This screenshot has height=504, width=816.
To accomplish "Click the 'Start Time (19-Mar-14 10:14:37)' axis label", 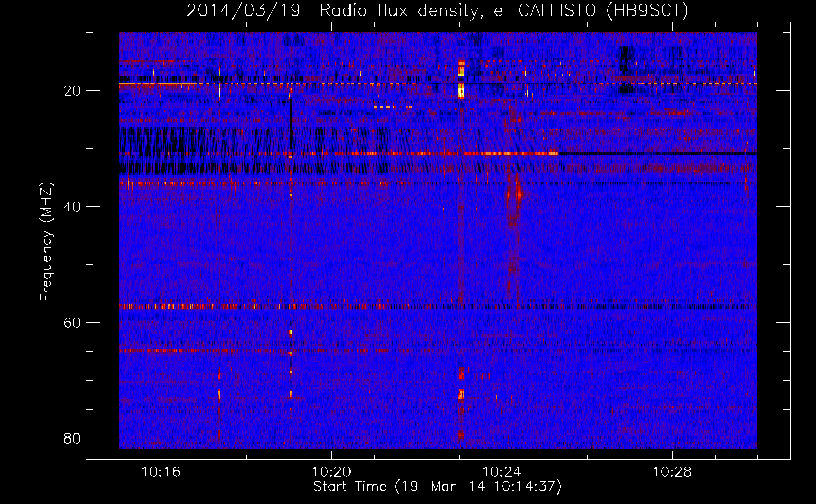I will [x=437, y=487].
